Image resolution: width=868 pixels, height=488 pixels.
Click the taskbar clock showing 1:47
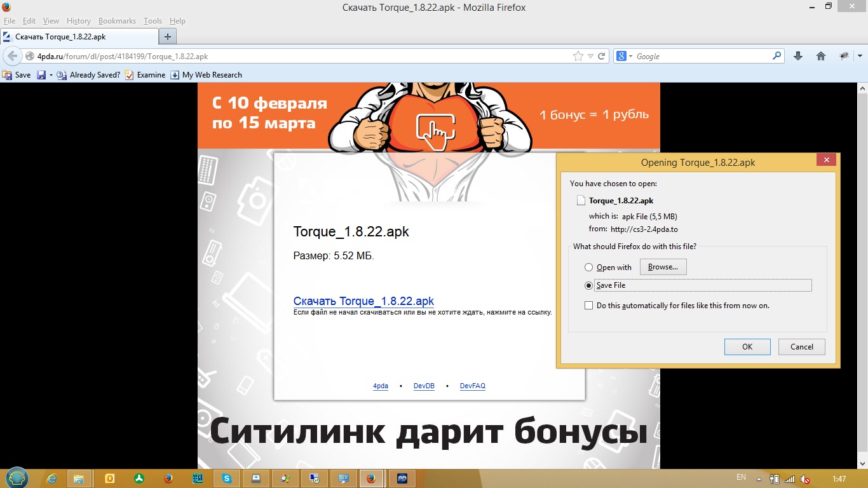click(839, 479)
